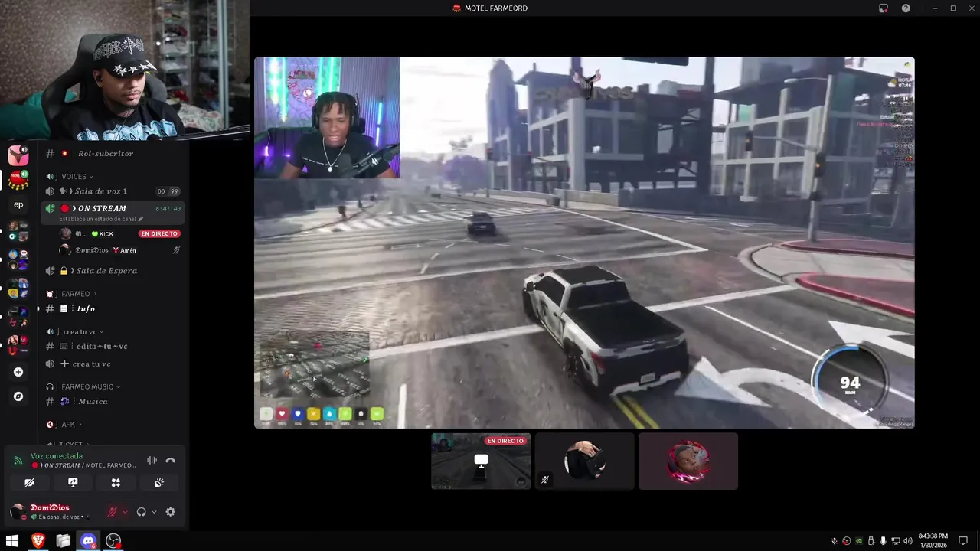Open the network tray icon
980x551 pixels.
896,541
